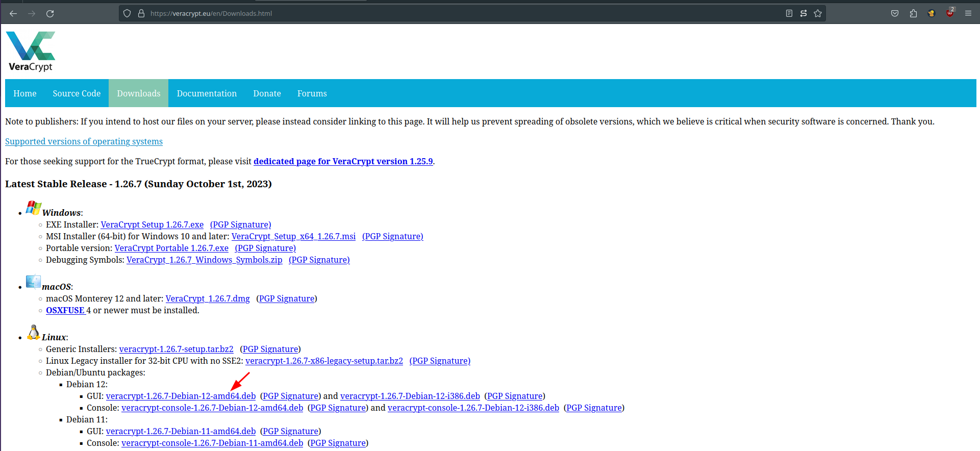Download veracrypt-1.26.7-Debian-12-amd64.deb
This screenshot has height=451, width=980.
(x=181, y=396)
